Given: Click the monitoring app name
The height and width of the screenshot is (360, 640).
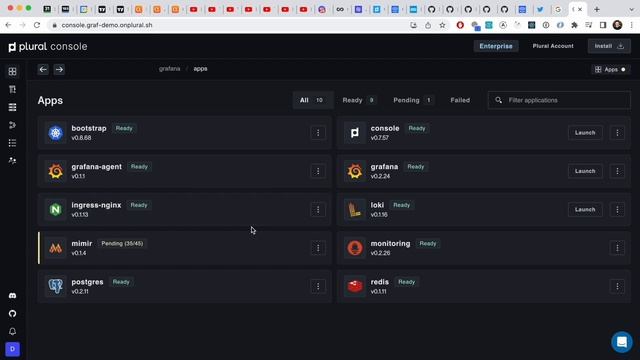Looking at the screenshot, I should click(390, 244).
